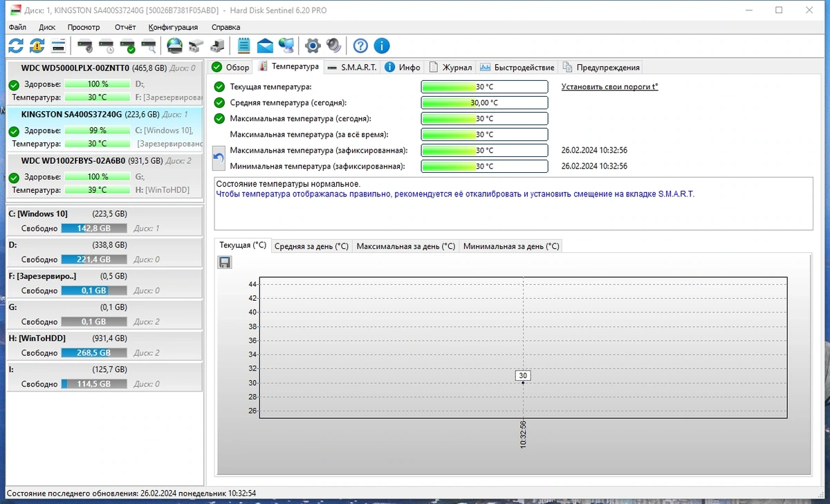Open the Диск menu
This screenshot has height=504, width=830.
[x=47, y=27]
